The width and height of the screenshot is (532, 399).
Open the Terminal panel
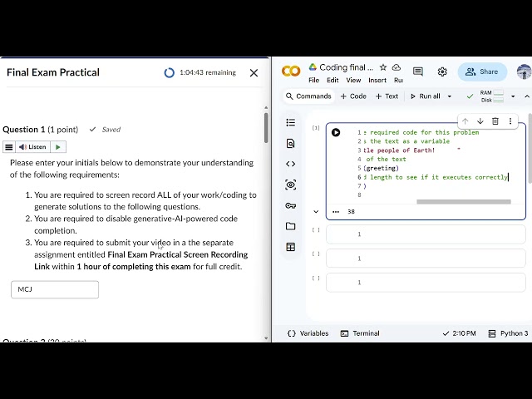pyautogui.click(x=360, y=333)
